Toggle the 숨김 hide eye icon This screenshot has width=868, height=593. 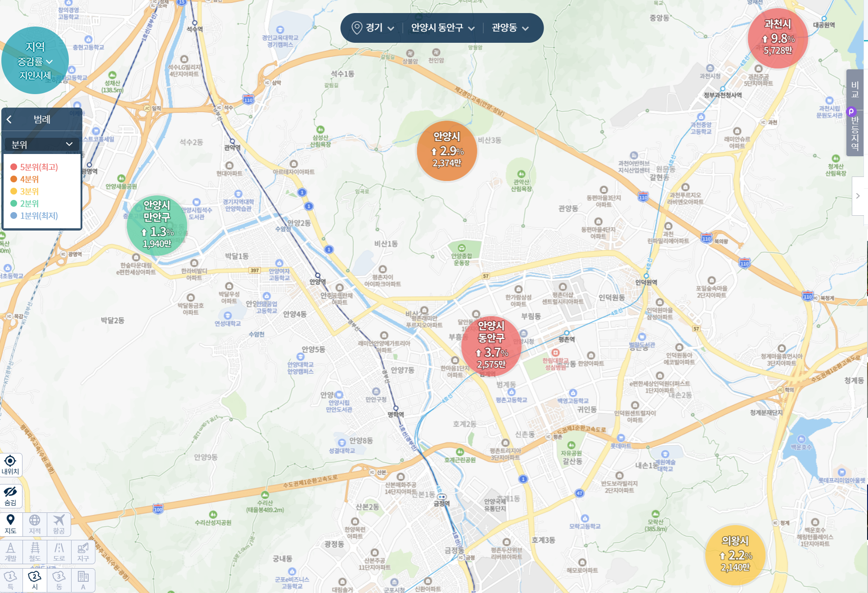point(10,495)
